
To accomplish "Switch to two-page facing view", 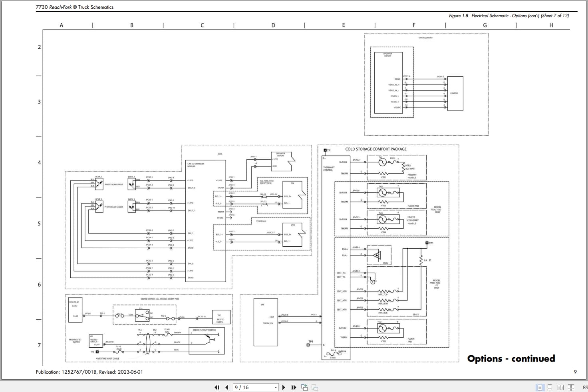I will [x=560, y=387].
